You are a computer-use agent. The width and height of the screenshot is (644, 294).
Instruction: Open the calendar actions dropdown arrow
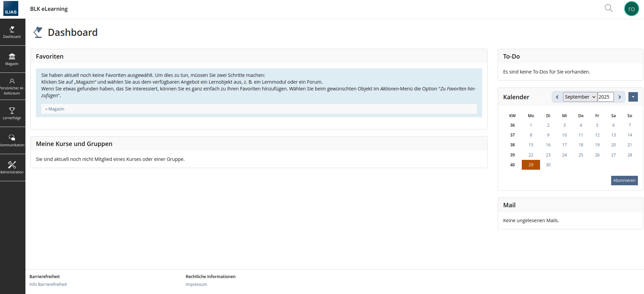(x=633, y=97)
